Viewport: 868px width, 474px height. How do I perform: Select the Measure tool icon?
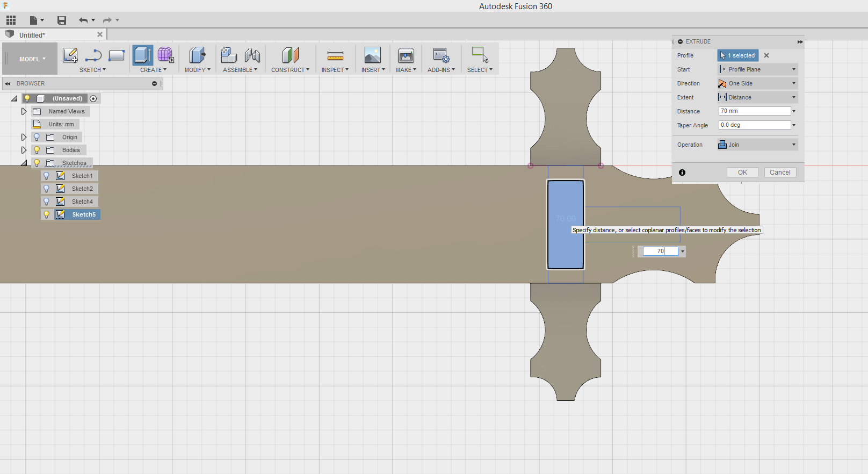335,55
